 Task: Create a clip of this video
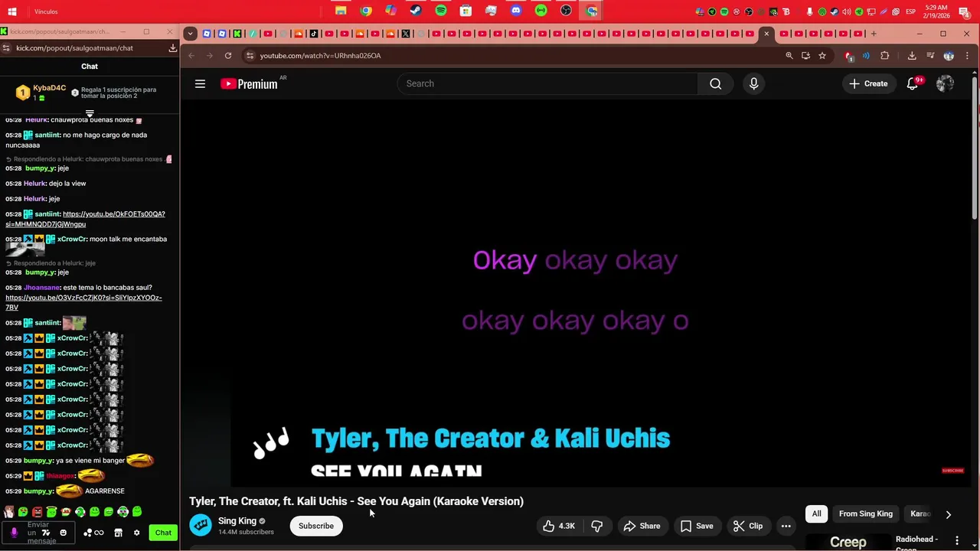(x=747, y=526)
